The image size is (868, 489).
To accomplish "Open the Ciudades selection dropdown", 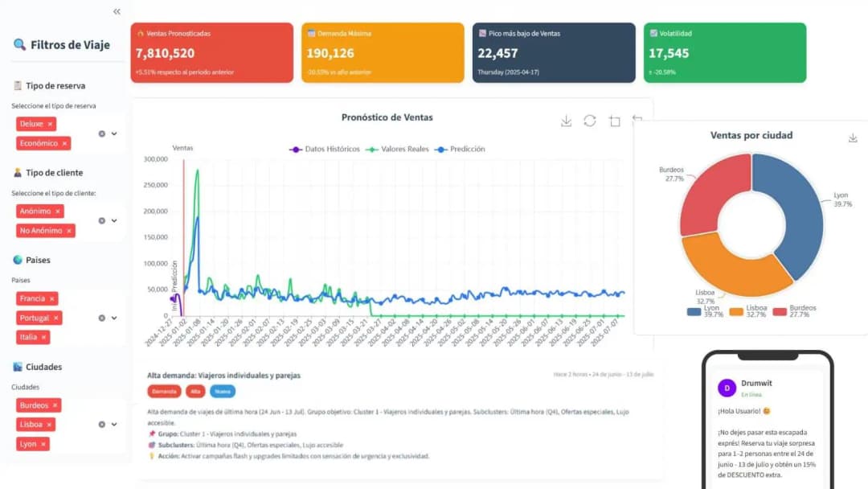I will (x=114, y=424).
